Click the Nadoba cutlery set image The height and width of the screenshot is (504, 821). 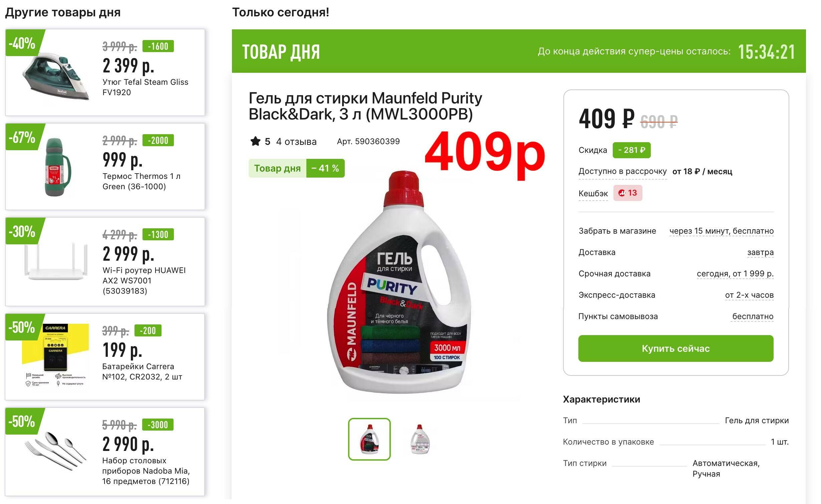(55, 451)
